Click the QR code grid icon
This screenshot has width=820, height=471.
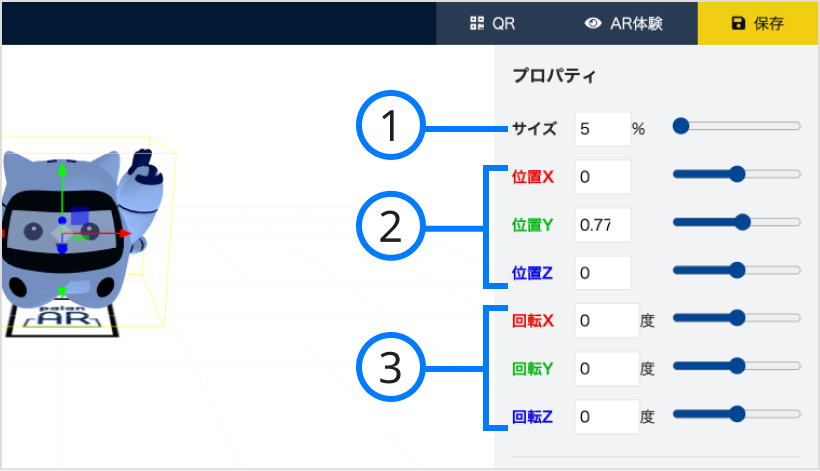point(476,23)
